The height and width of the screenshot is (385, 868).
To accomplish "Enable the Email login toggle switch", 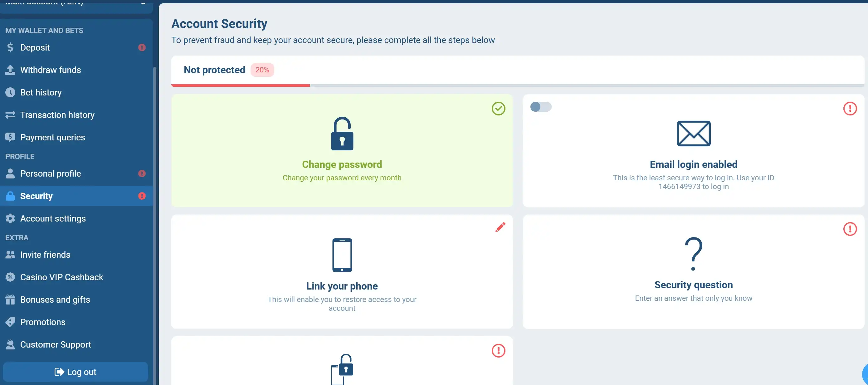I will tap(541, 107).
